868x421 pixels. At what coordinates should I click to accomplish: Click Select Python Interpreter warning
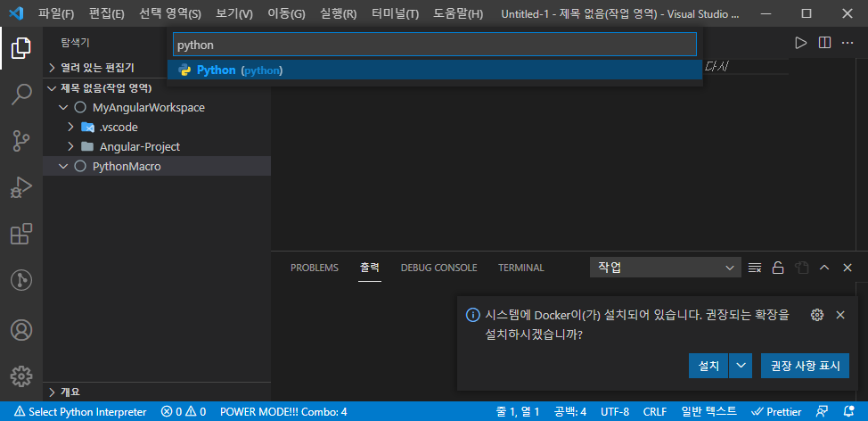pyautogui.click(x=81, y=411)
